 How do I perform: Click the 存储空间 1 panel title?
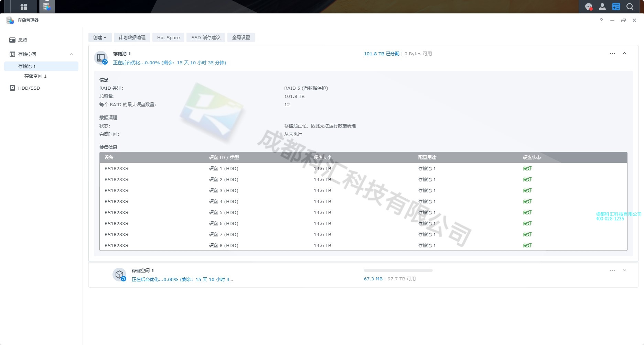[x=143, y=270]
